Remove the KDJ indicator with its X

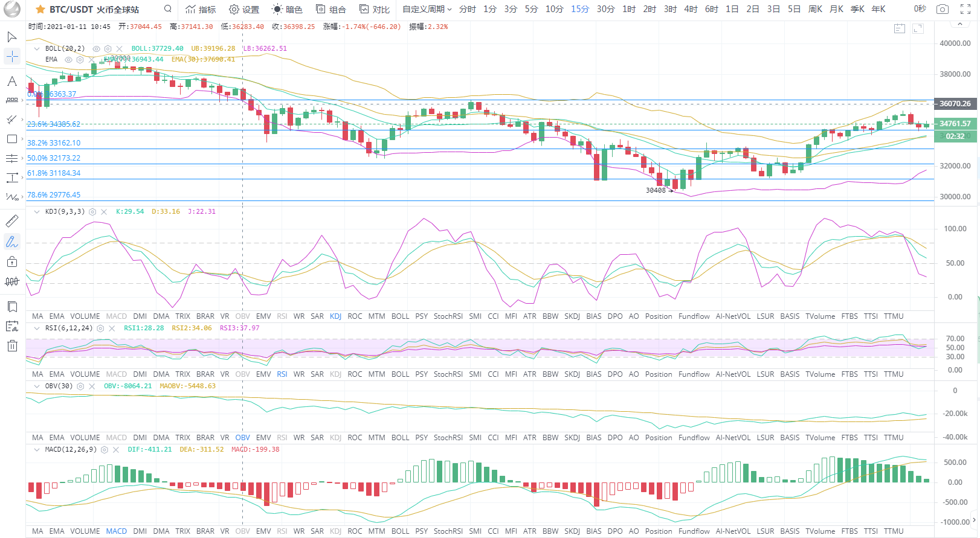[104, 212]
